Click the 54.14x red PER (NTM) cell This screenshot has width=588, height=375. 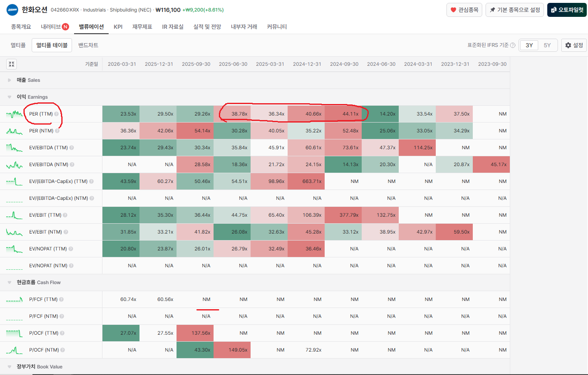pos(195,131)
